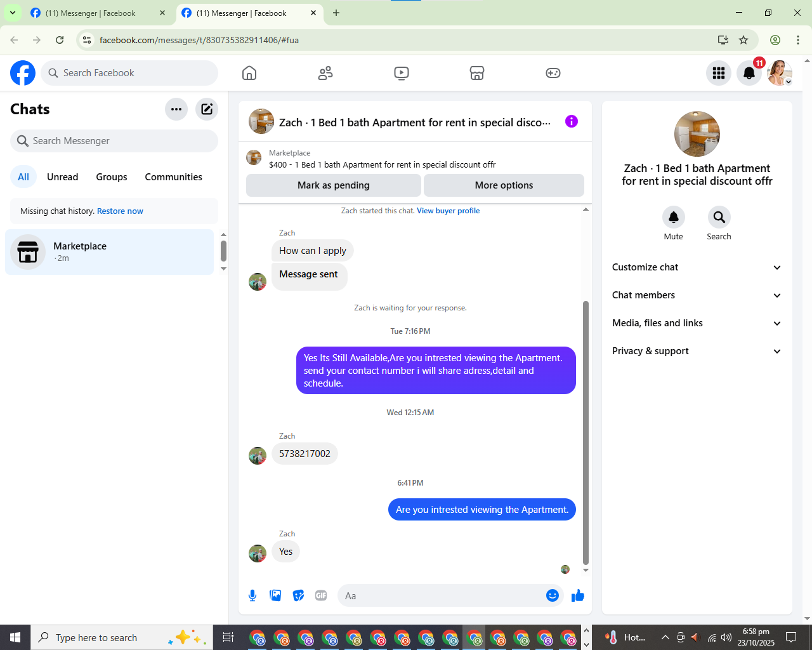Select the Groups filter tab
The image size is (812, 650).
pyautogui.click(x=112, y=177)
